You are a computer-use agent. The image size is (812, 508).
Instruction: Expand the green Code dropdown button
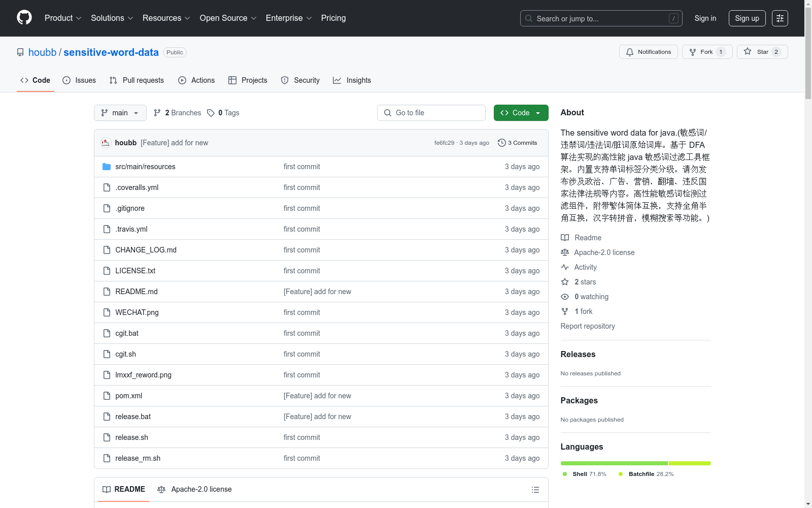coord(521,113)
